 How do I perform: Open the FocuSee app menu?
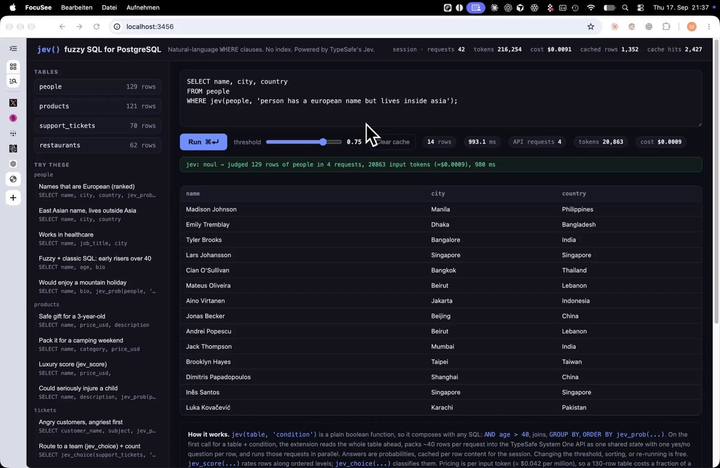click(x=38, y=7)
